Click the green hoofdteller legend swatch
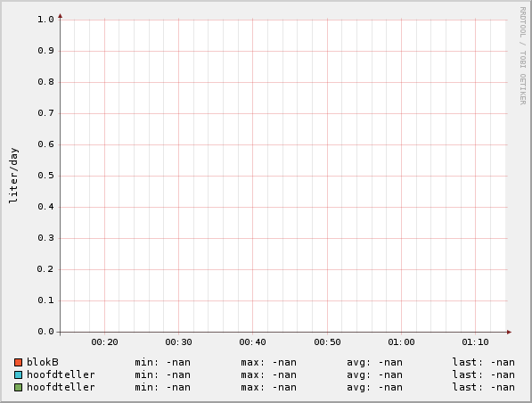The width and height of the screenshot is (532, 403). pyautogui.click(x=19, y=387)
